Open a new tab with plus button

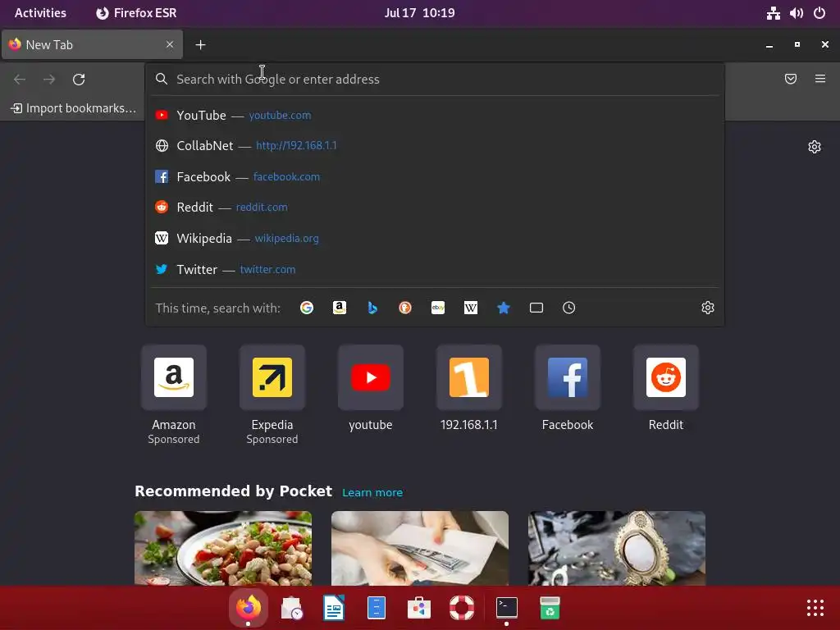click(200, 45)
